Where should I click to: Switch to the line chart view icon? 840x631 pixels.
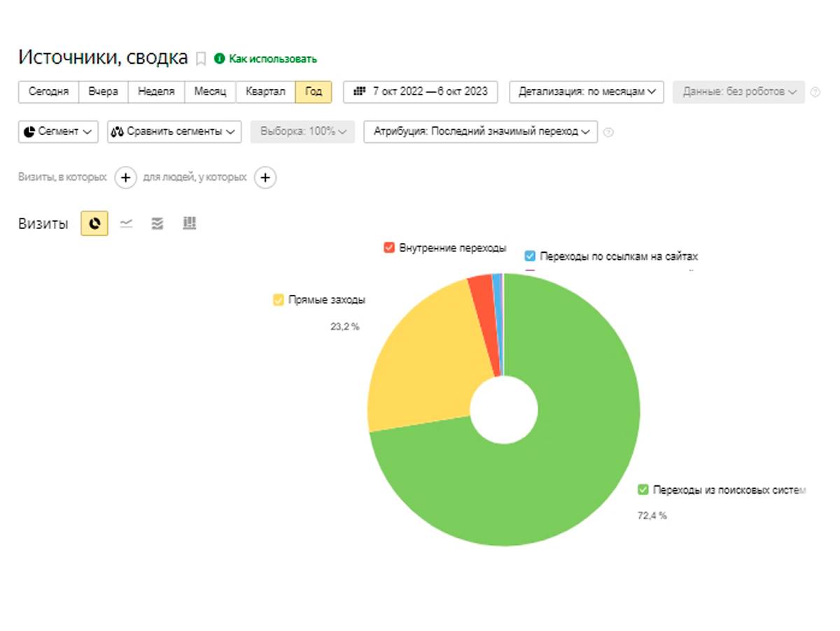126,223
